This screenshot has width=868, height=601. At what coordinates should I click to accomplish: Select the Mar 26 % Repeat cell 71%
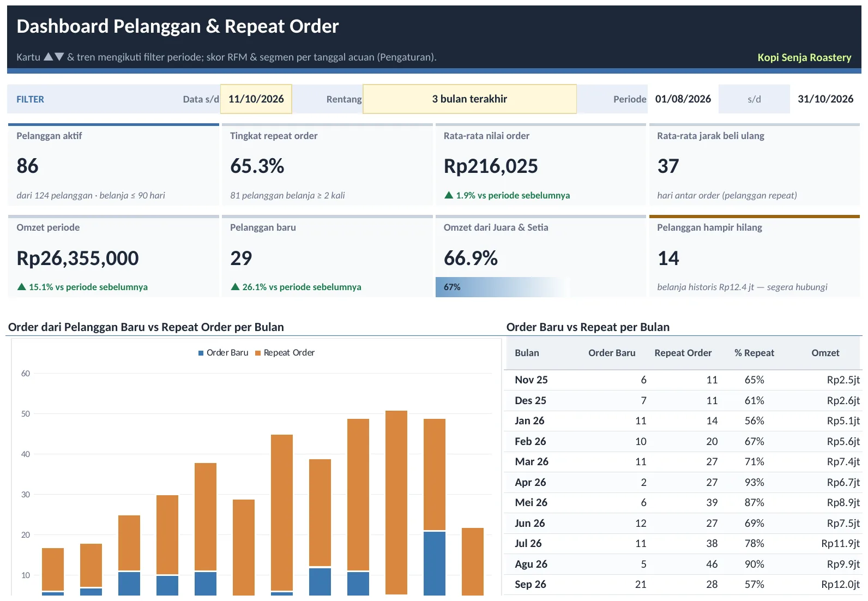pyautogui.click(x=754, y=461)
